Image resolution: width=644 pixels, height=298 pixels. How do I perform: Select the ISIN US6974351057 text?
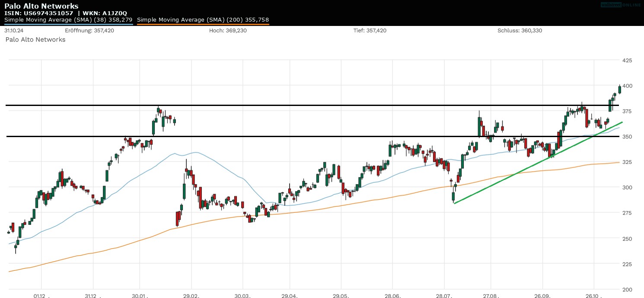[38, 13]
